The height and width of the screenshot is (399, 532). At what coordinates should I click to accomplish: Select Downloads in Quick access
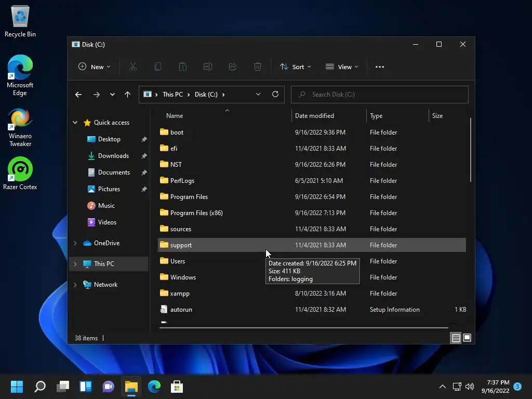tap(113, 156)
